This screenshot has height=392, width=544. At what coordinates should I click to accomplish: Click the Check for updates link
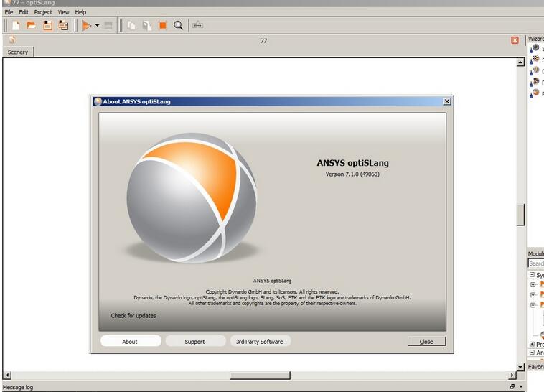[x=133, y=316]
